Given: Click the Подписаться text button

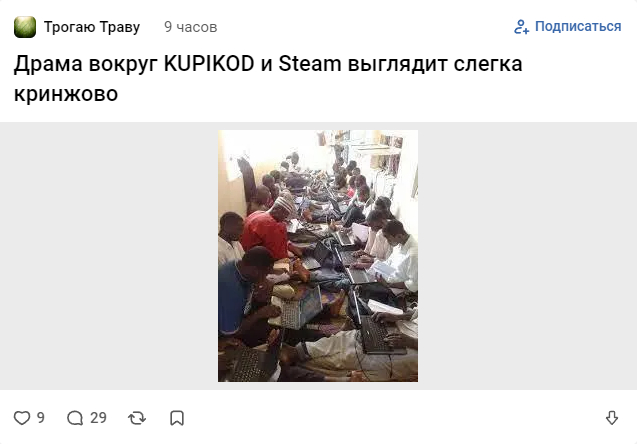Looking at the screenshot, I should point(578,26).
